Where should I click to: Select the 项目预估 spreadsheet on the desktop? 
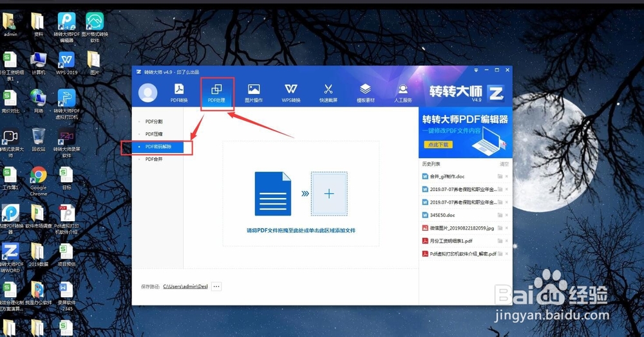66,255
